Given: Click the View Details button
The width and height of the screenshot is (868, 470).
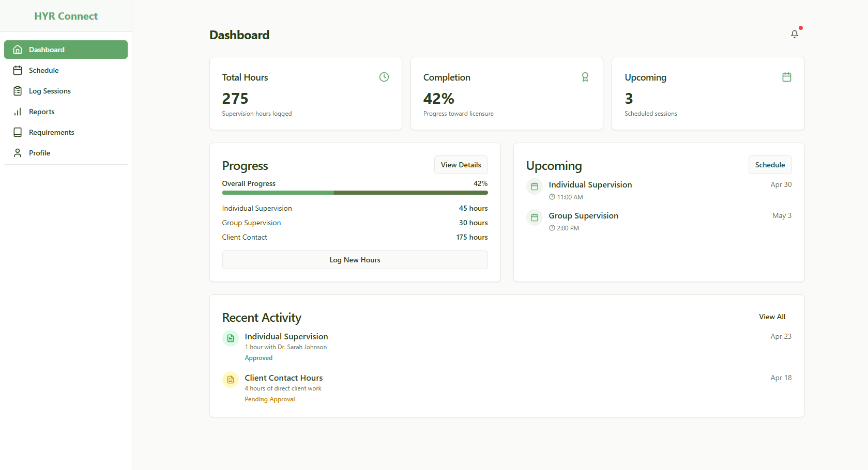Looking at the screenshot, I should (x=461, y=164).
